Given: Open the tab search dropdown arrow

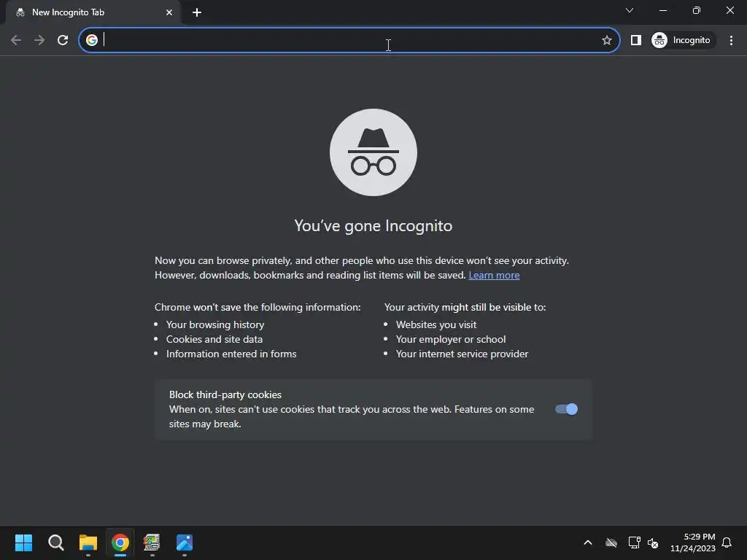Looking at the screenshot, I should tap(630, 10).
